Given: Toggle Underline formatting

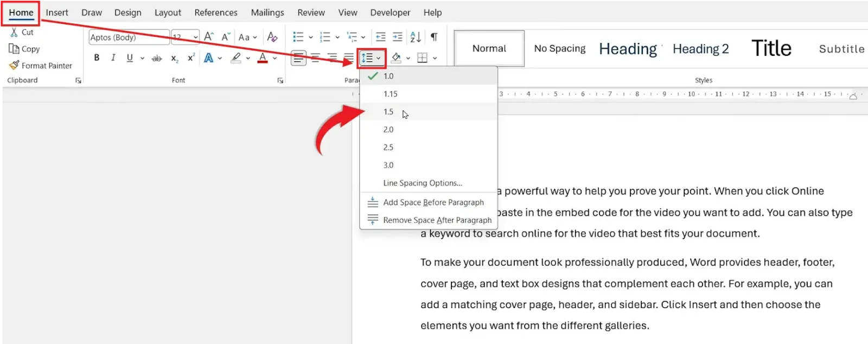Looking at the screenshot, I should click(130, 58).
